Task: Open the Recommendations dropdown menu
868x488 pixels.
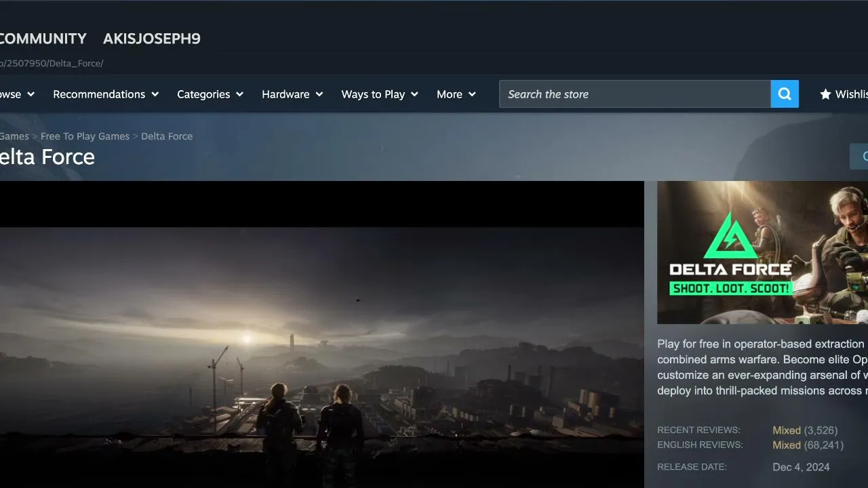Action: click(x=106, y=94)
